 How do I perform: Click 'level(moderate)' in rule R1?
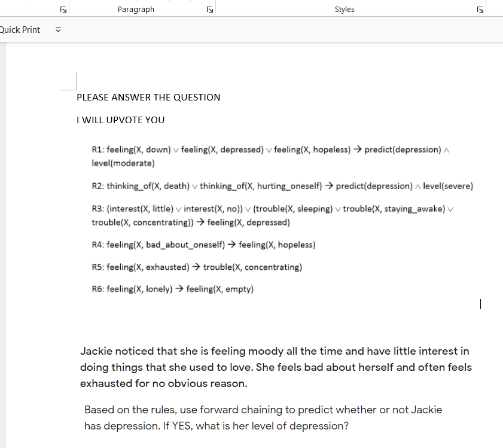123,163
